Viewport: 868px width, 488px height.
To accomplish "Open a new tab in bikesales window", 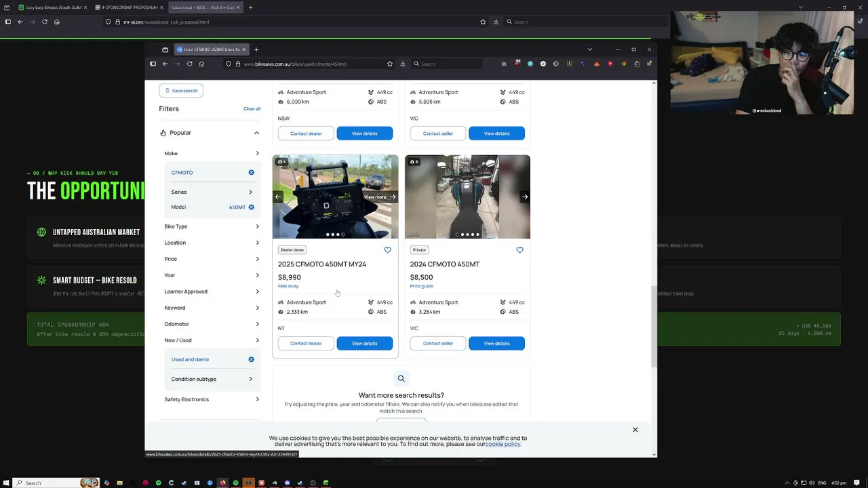I will (x=256, y=49).
